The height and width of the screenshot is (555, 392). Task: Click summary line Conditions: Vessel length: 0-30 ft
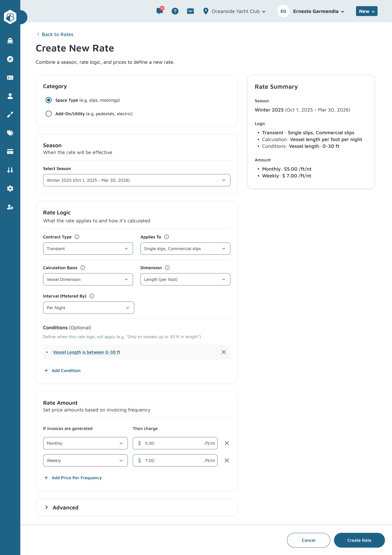pos(300,146)
